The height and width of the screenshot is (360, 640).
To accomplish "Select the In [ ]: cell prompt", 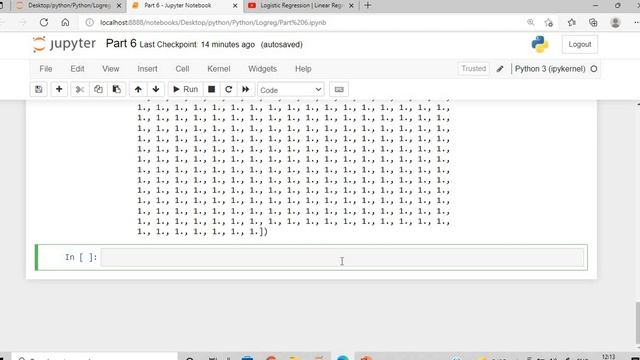I will click(x=81, y=257).
